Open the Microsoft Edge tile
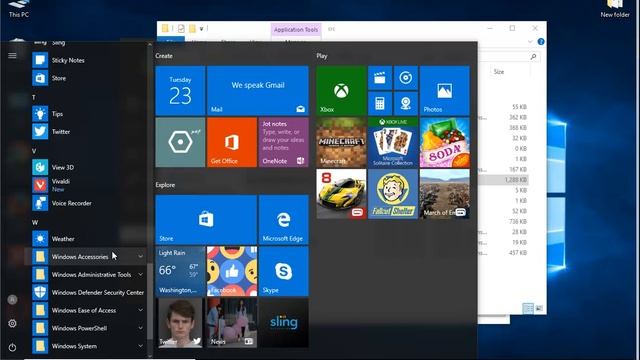Image resolution: width=640 pixels, height=360 pixels. tap(284, 220)
